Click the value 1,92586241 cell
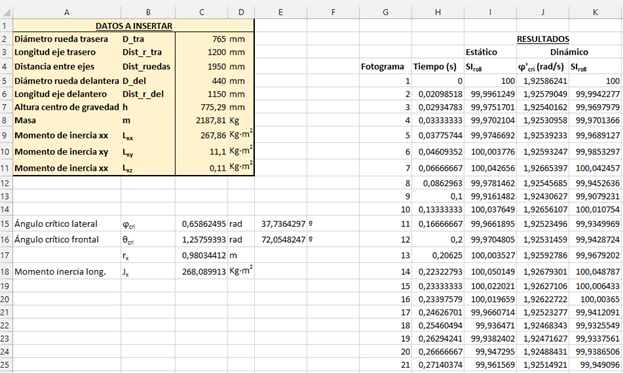Screen dimensions: 623x373 (x=543, y=81)
